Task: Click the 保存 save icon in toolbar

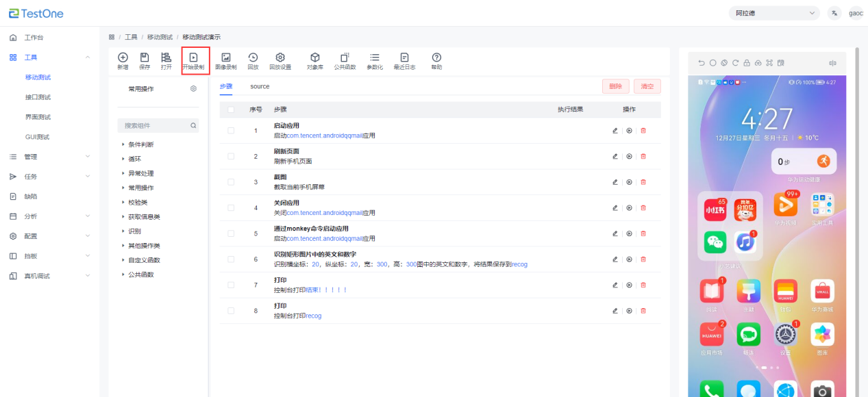Action: 145,58
